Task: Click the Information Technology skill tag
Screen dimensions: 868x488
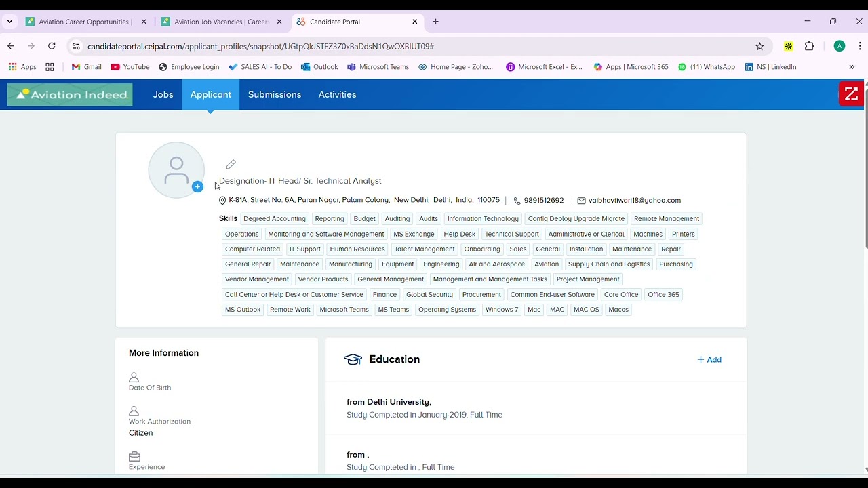Action: pyautogui.click(x=483, y=219)
